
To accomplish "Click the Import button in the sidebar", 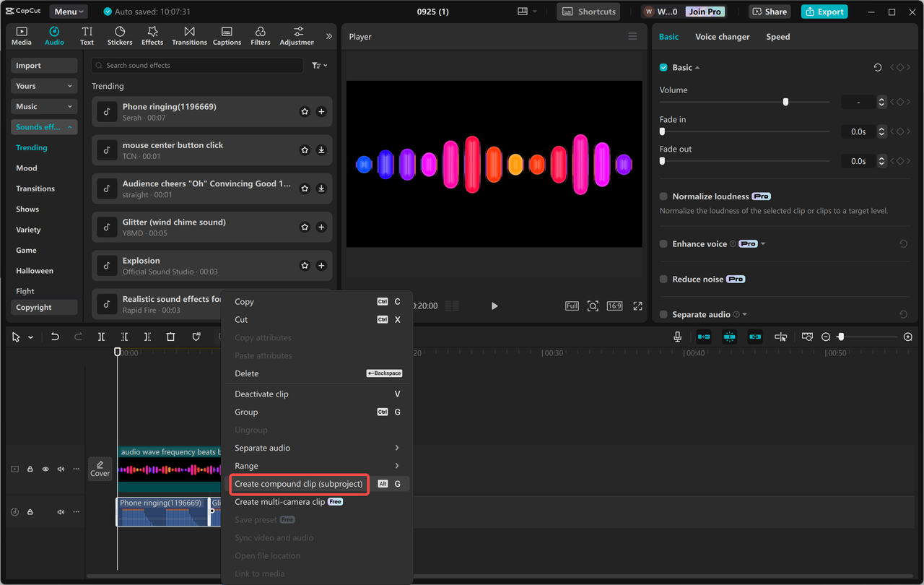I will click(x=43, y=65).
